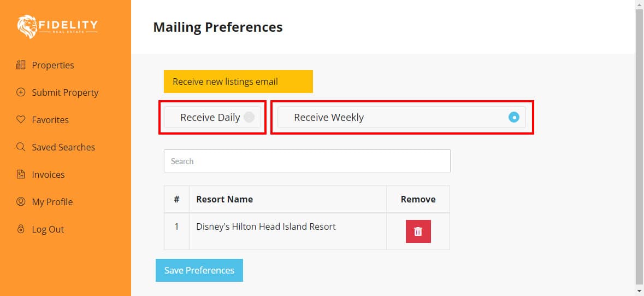Click the Submit Property plus icon
The height and width of the screenshot is (296, 644).
click(x=21, y=92)
